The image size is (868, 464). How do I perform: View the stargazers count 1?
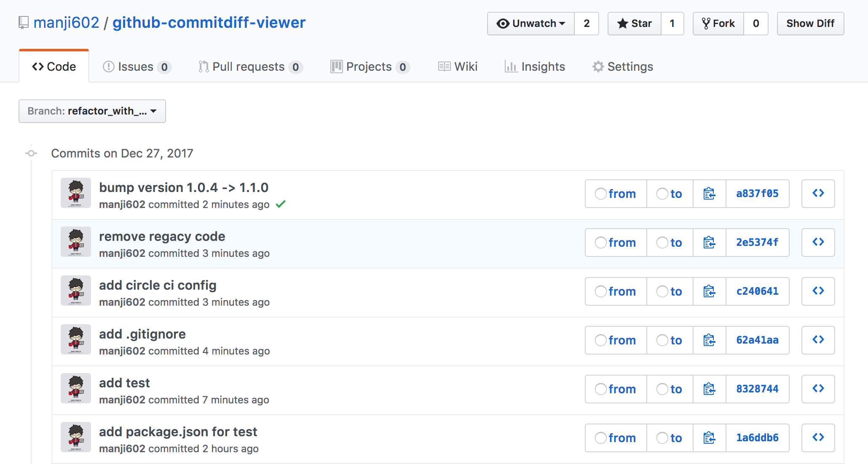click(x=672, y=24)
